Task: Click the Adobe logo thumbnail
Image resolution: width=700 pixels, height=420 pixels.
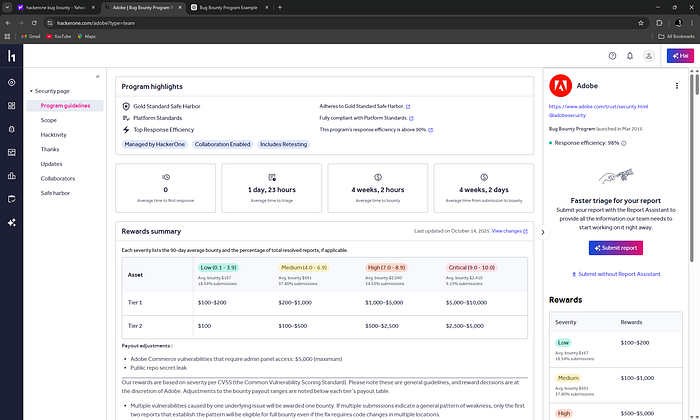Action: (560, 86)
